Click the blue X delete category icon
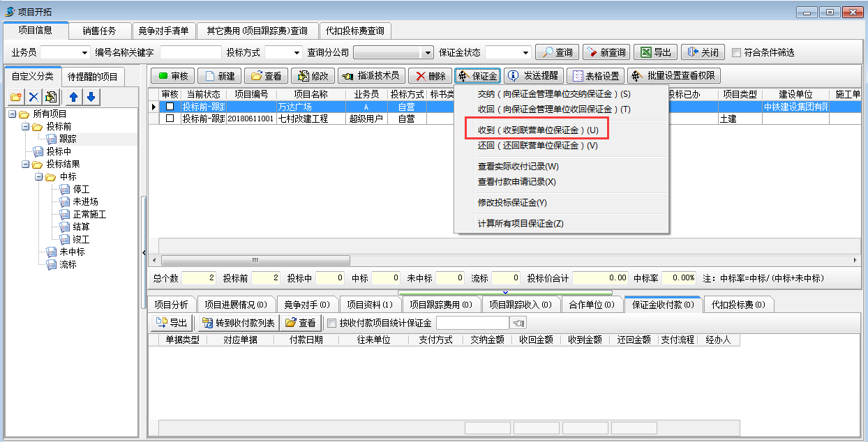 [x=33, y=97]
